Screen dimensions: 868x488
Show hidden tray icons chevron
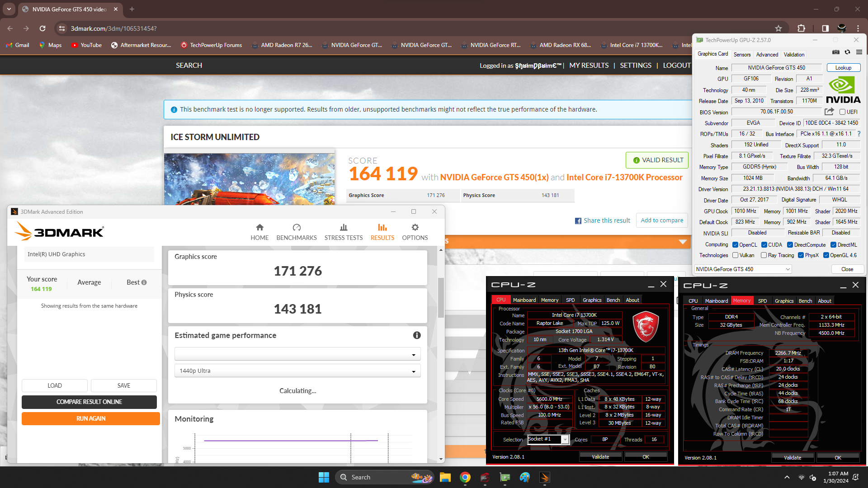(x=787, y=477)
